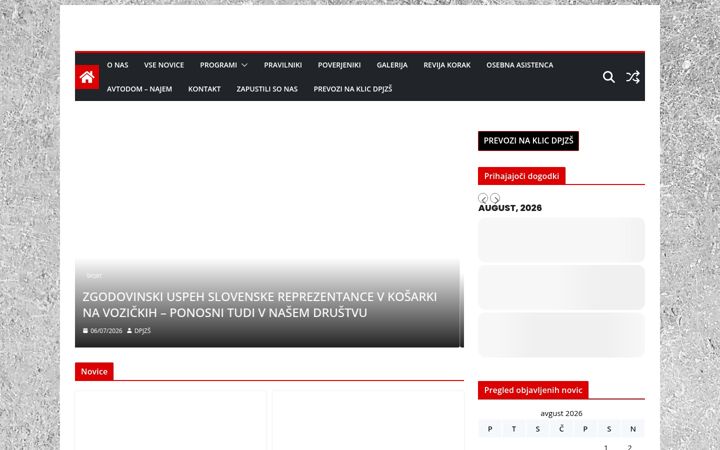This screenshot has height=450, width=720.
Task: Open the PROGRAMI menu item
Action: [x=219, y=65]
